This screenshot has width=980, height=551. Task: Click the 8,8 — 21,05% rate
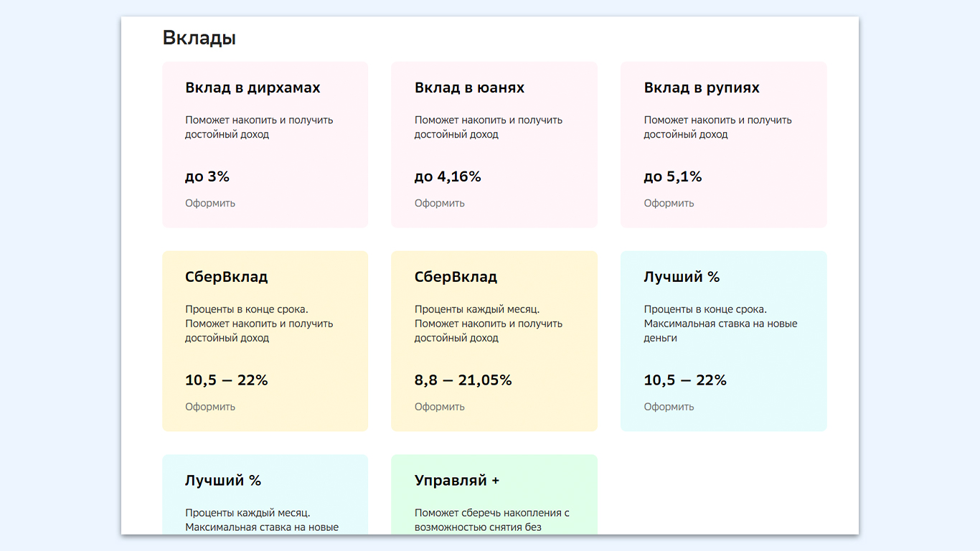click(463, 380)
